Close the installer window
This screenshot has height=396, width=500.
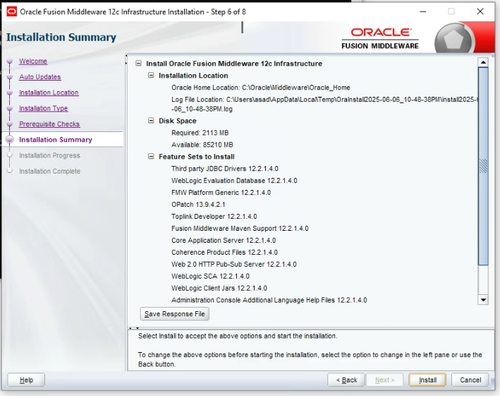coord(480,12)
